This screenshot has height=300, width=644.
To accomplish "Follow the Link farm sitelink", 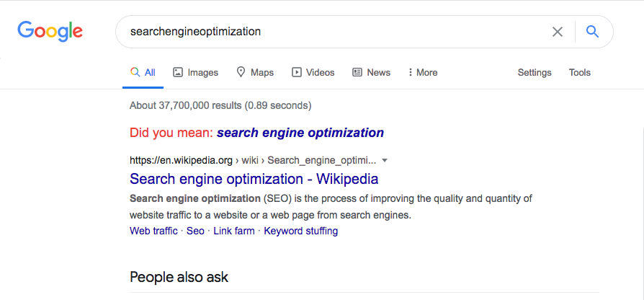I will (x=233, y=231).
